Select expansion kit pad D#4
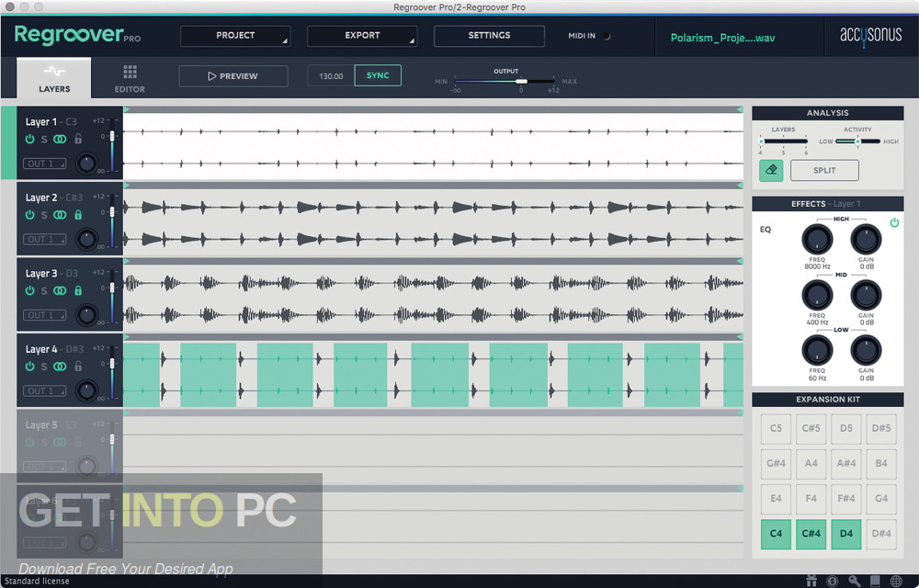The image size is (919, 588). pyautogui.click(x=881, y=534)
